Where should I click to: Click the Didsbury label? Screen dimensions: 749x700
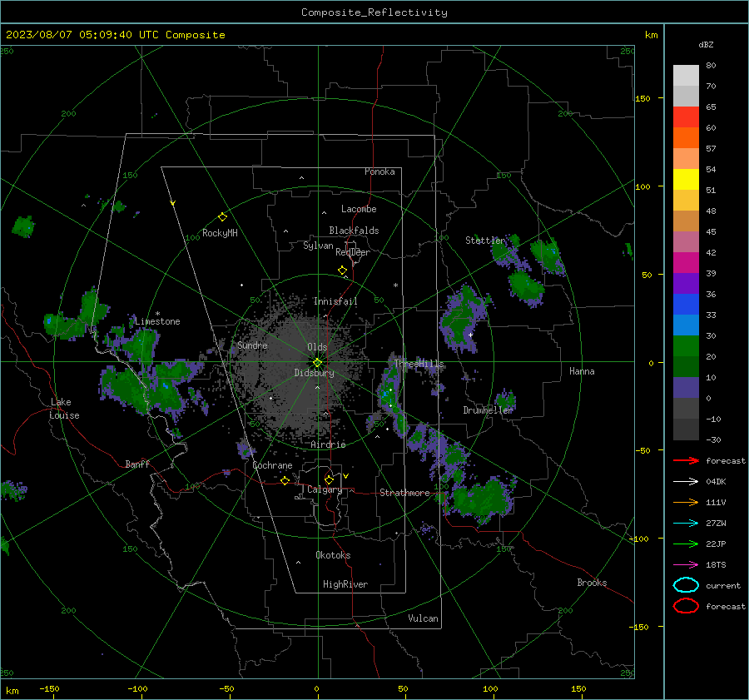click(314, 373)
